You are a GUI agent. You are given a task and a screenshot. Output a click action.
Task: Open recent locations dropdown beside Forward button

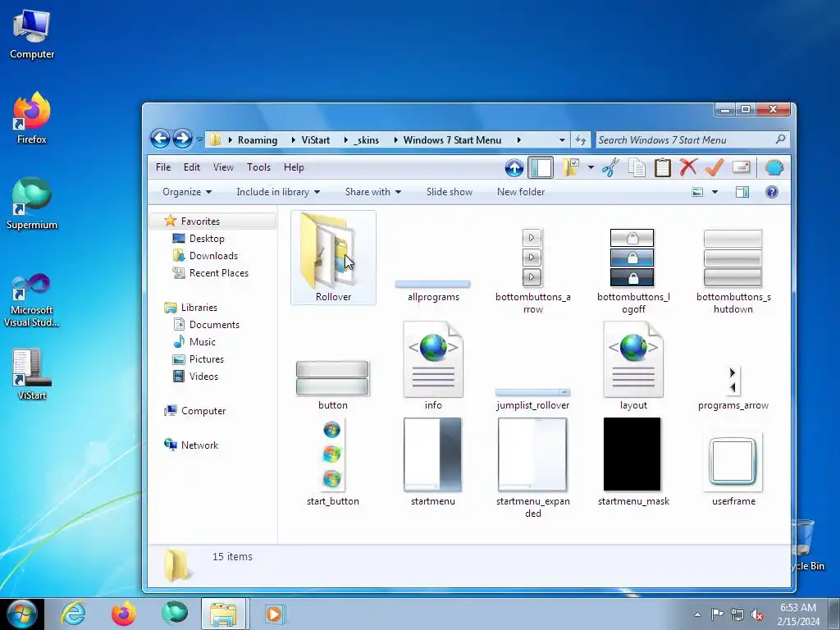click(x=199, y=139)
